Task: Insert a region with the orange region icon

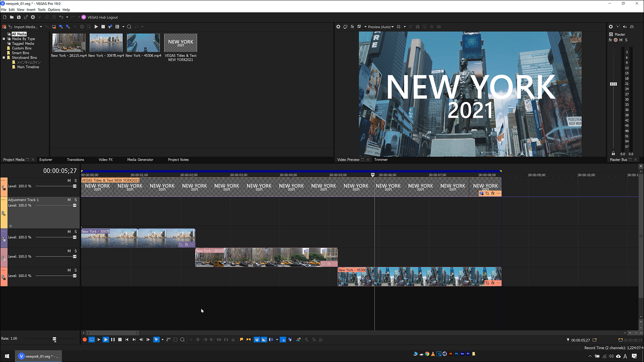Action: [x=249, y=340]
